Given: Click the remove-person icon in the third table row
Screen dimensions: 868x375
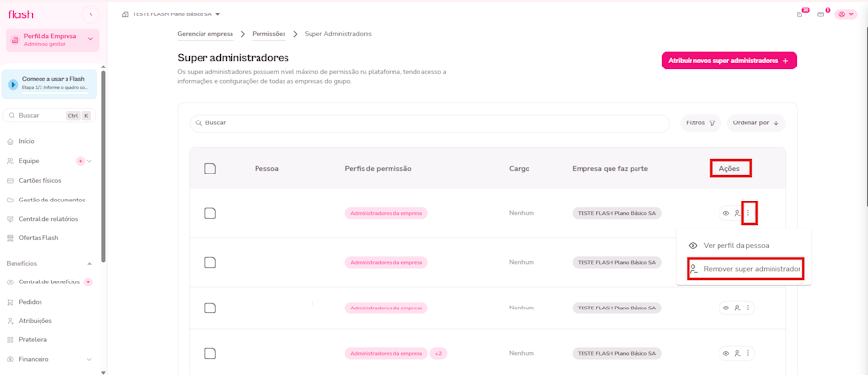Looking at the screenshot, I should pos(737,308).
